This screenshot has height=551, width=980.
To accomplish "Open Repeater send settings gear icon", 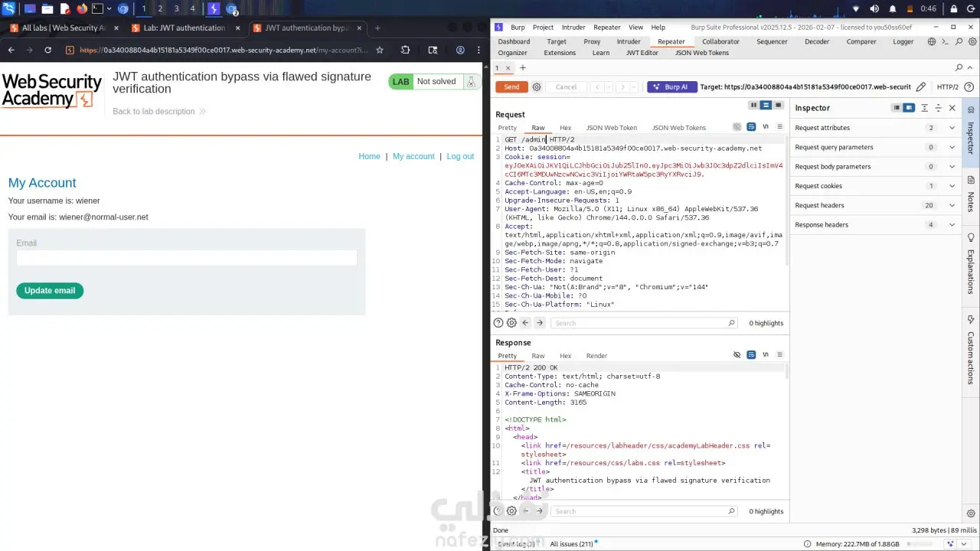I will [x=537, y=87].
